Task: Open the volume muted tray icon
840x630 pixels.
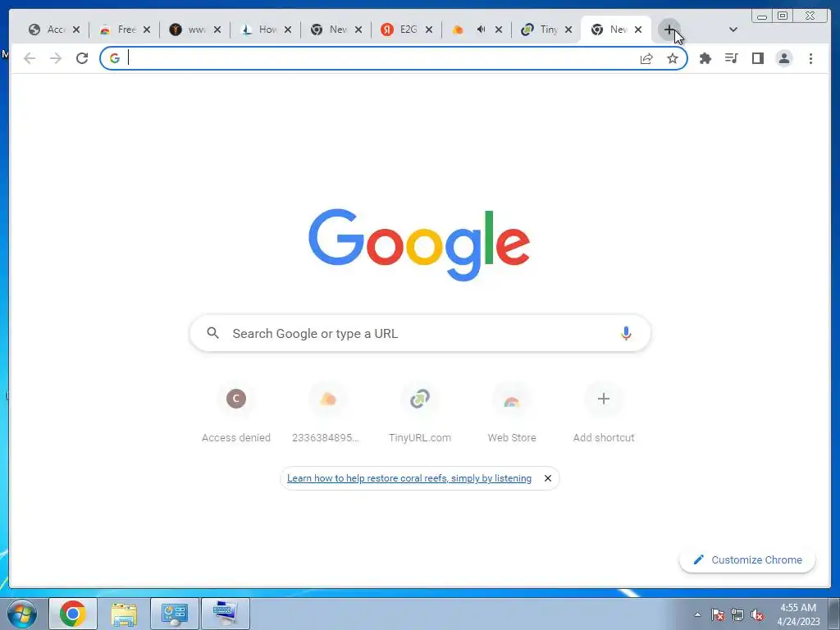Action: point(757,615)
